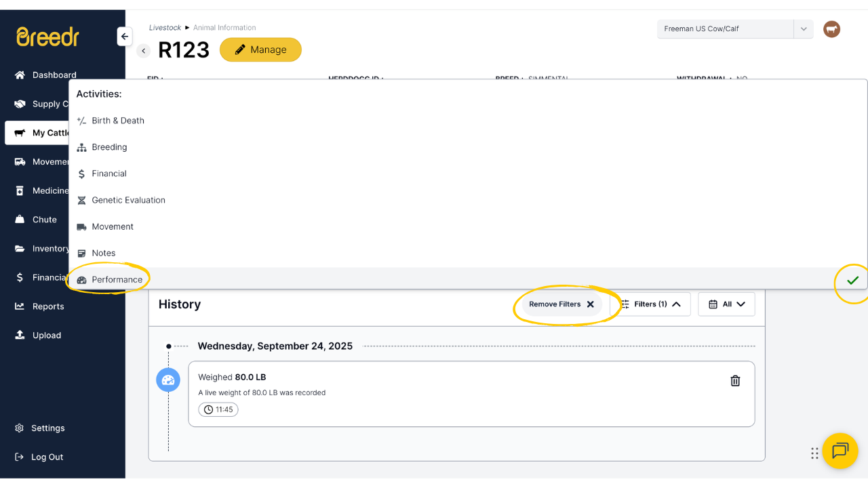Collapse the sidebar with arrow button

[x=124, y=37]
